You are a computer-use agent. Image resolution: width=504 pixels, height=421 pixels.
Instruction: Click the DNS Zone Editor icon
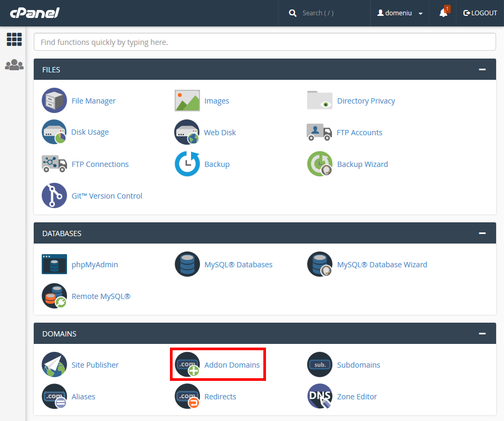(319, 396)
